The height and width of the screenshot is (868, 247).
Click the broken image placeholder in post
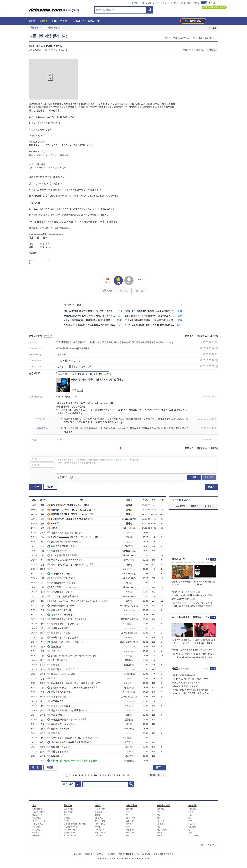(x=53, y=79)
